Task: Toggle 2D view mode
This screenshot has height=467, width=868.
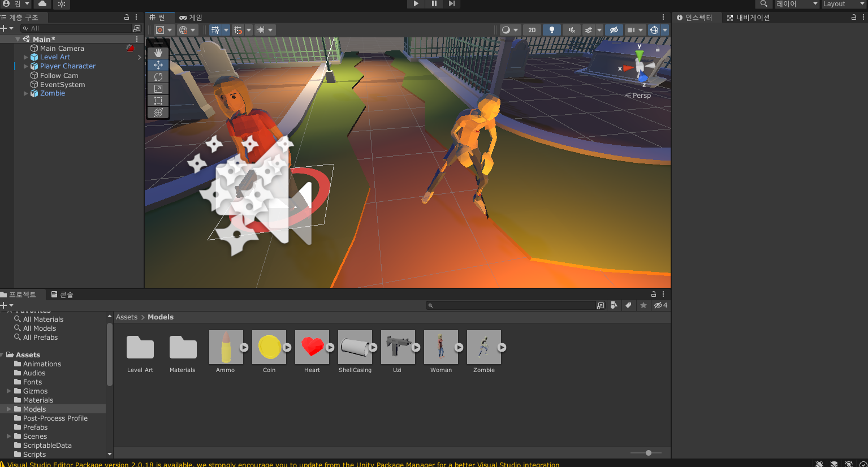Action: click(532, 30)
